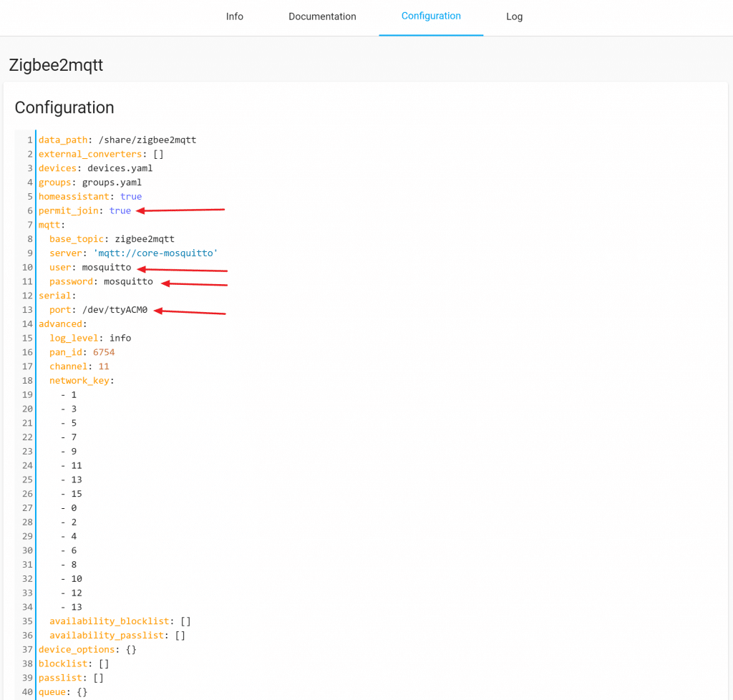Click the pan_id value 6754
This screenshot has width=733, height=700.
(104, 352)
